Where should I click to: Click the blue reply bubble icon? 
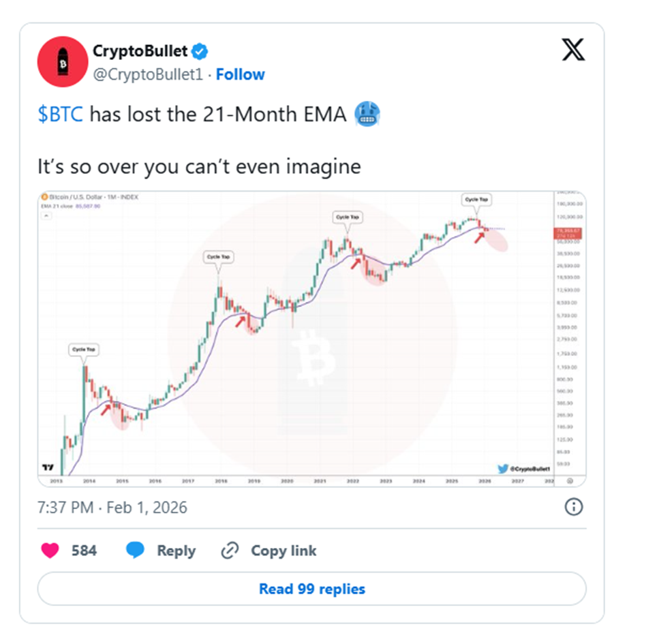click(136, 551)
